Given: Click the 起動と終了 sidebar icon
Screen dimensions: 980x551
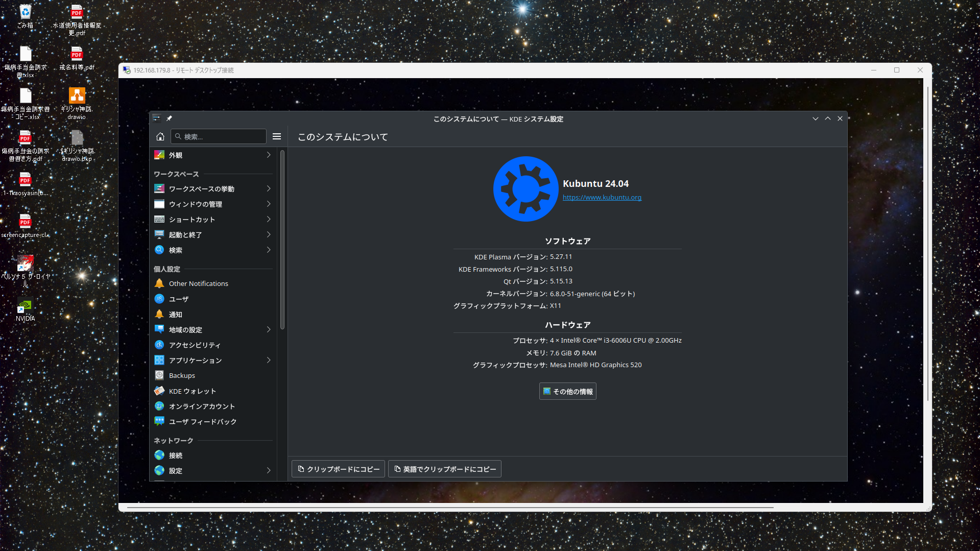Looking at the screenshot, I should pos(159,234).
